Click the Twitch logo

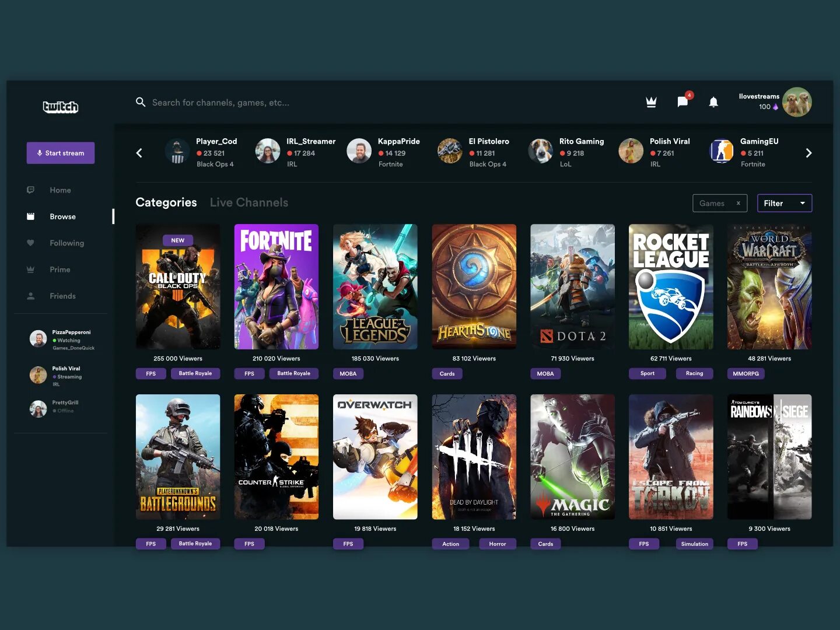61,107
